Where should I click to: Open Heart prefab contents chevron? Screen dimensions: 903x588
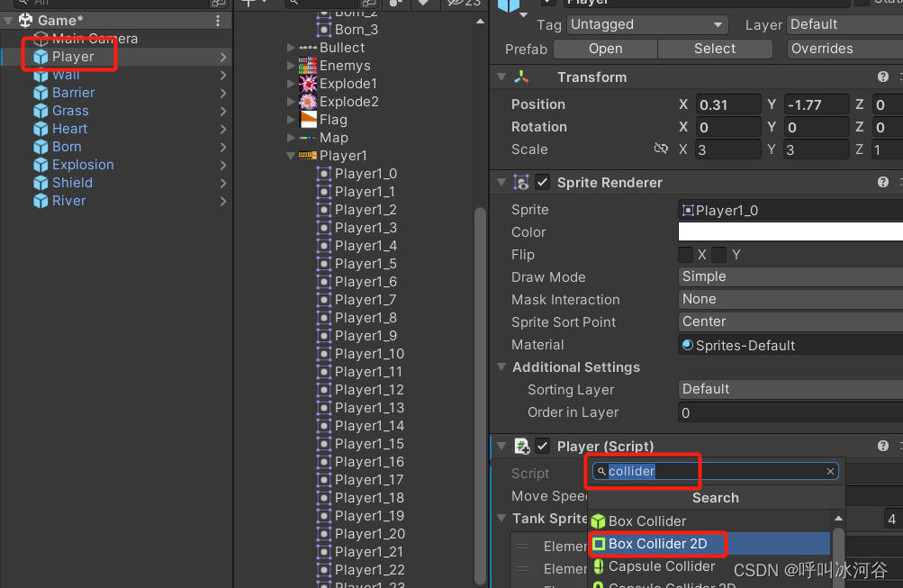(223, 129)
